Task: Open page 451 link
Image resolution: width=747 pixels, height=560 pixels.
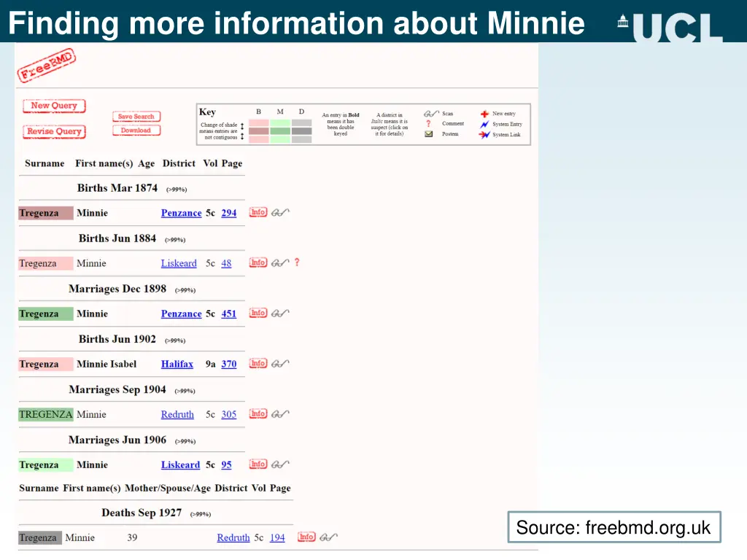Action: [228, 314]
